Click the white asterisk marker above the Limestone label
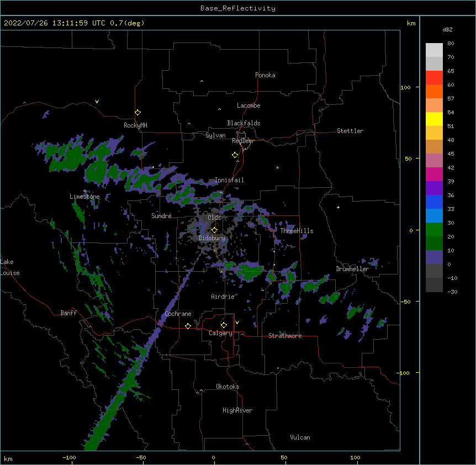The height and width of the screenshot is (465, 476). 84,191
